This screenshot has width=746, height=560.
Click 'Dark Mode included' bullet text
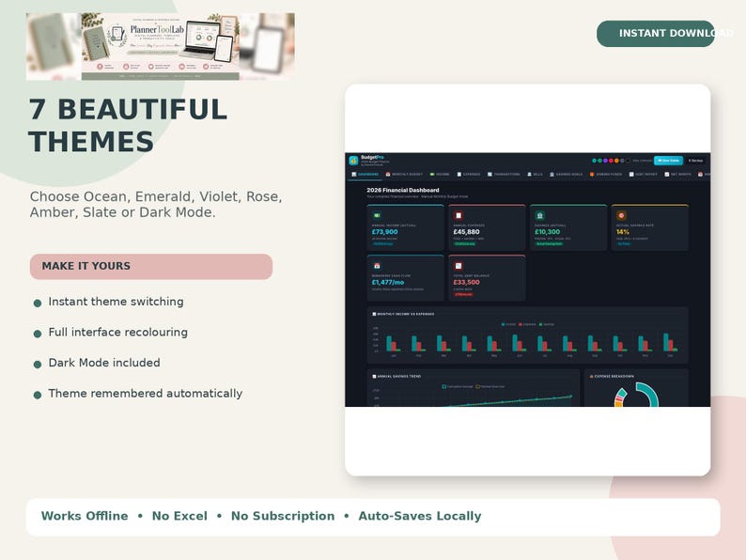104,363
